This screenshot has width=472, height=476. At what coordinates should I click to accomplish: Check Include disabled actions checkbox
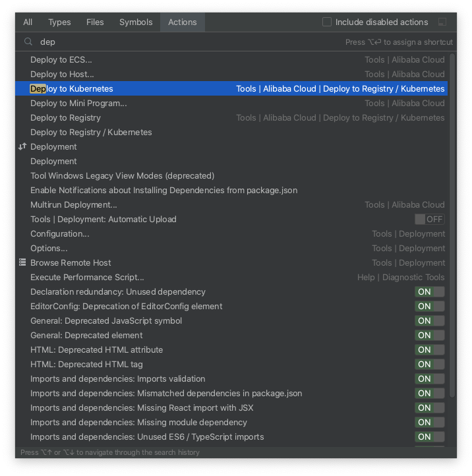pos(327,22)
